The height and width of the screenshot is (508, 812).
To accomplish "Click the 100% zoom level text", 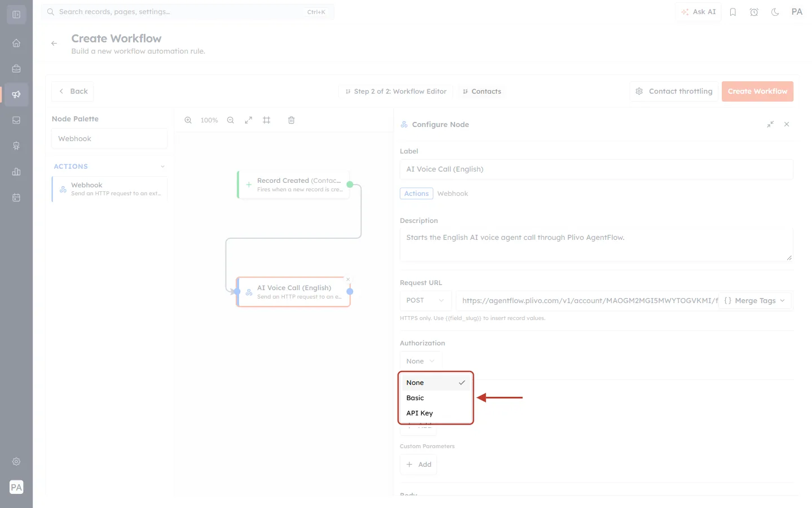I will coord(209,120).
